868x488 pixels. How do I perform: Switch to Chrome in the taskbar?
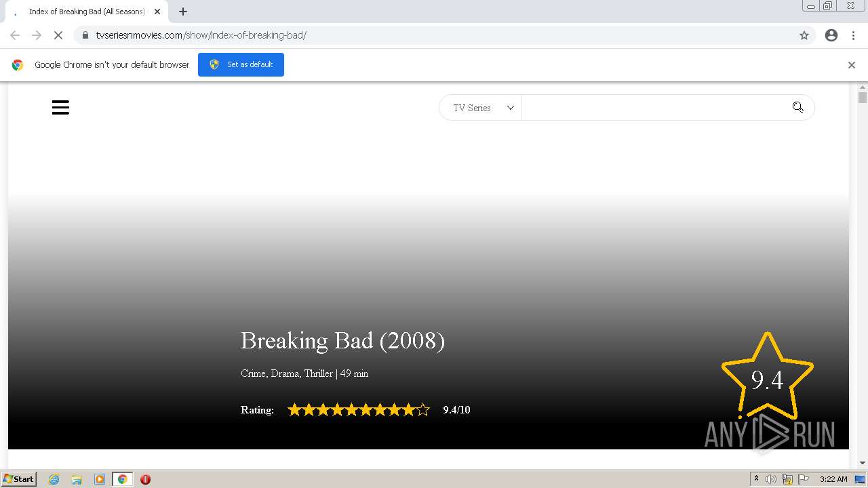click(122, 479)
